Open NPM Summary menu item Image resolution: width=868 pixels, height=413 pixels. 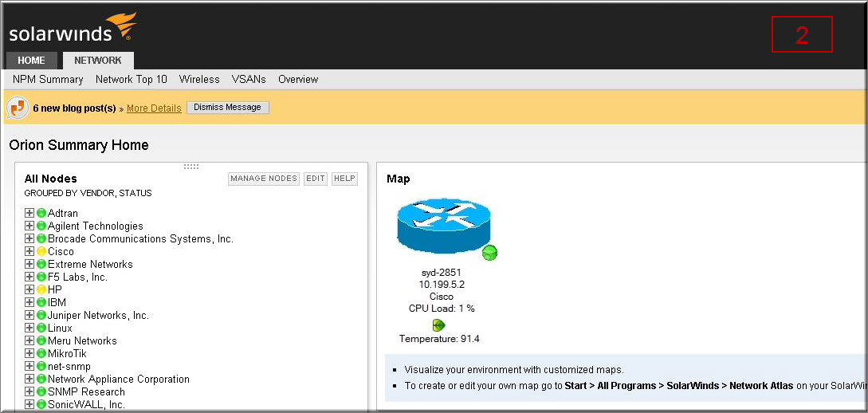(48, 79)
